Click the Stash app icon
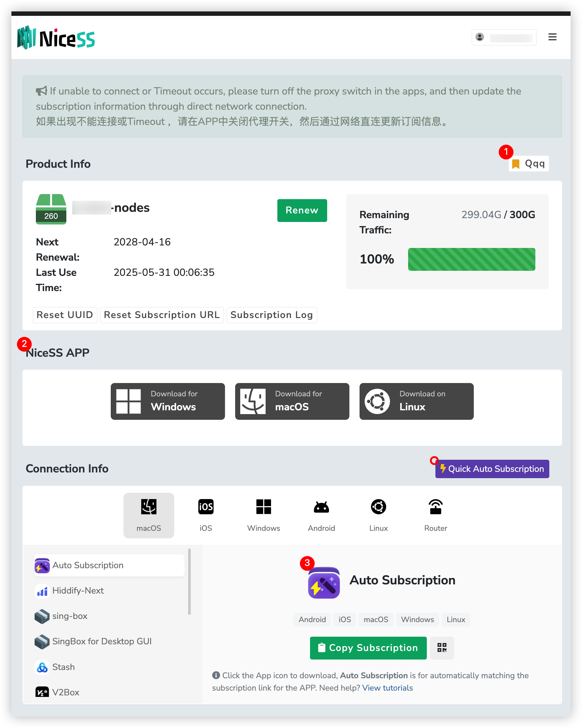 [x=42, y=667]
